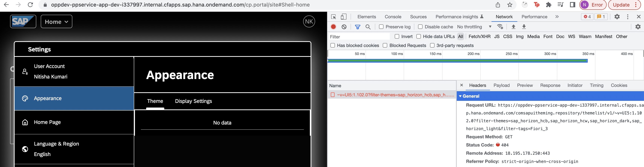Click the share page icon in address bar
The width and height of the screenshot is (644, 167).
pos(498,5)
